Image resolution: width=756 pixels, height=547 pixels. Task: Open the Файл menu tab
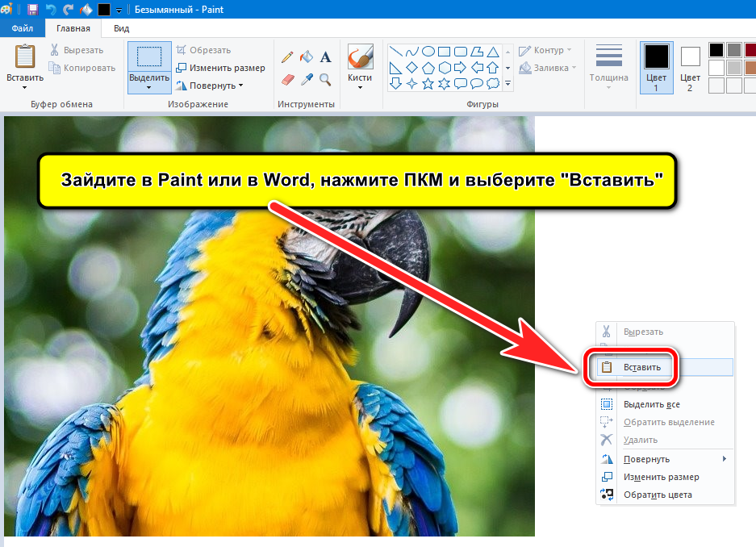tap(23, 28)
